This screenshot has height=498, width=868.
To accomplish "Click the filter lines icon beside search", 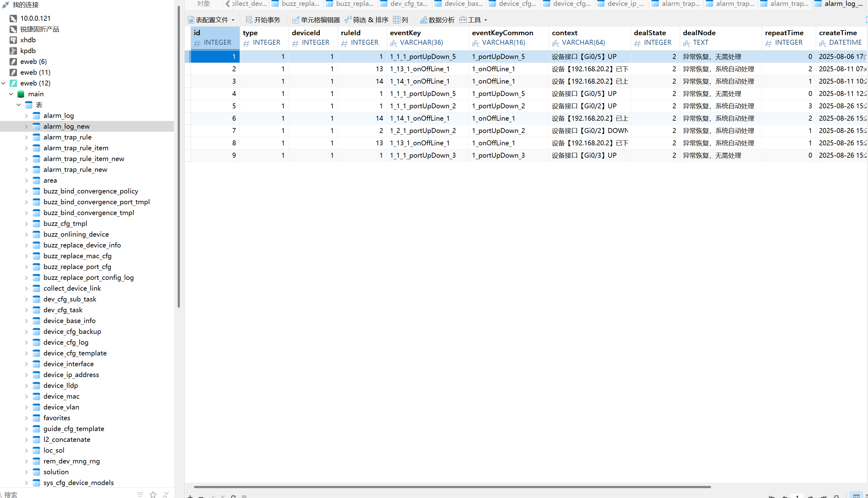I will coord(140,494).
